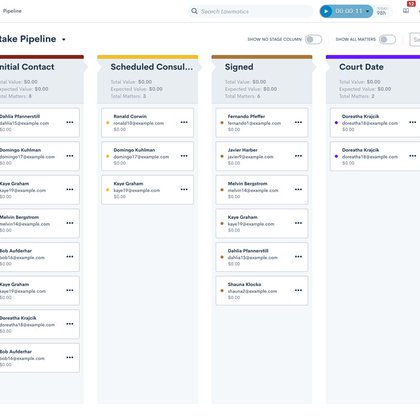Open Dahlia Pfannerstill card in Initial Contact column

pyautogui.click(x=39, y=122)
